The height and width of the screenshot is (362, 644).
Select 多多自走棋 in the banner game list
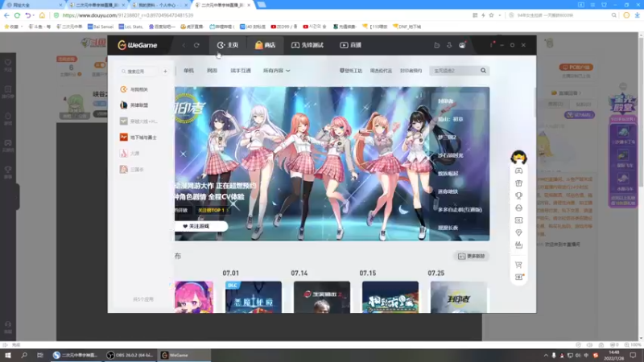point(460,209)
